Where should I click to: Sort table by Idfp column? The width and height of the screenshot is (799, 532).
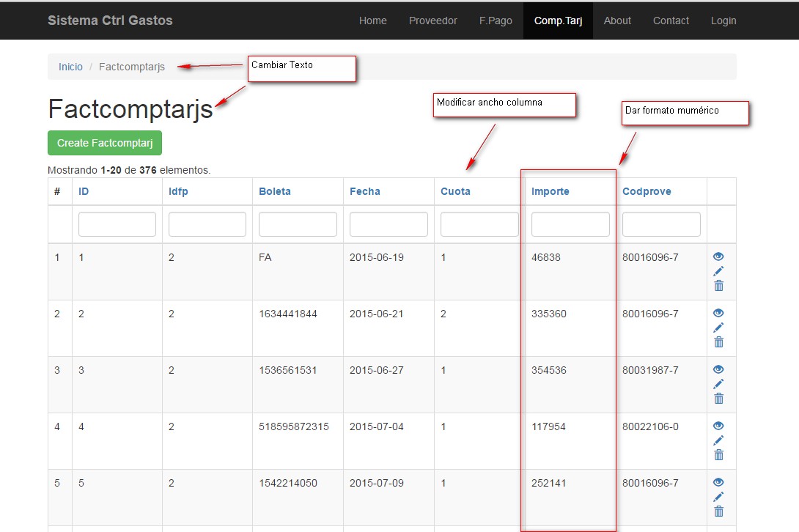click(x=178, y=191)
